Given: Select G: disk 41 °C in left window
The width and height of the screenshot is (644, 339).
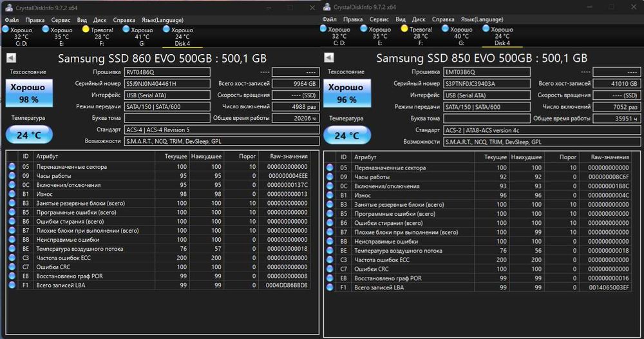Looking at the screenshot, I should tap(138, 36).
